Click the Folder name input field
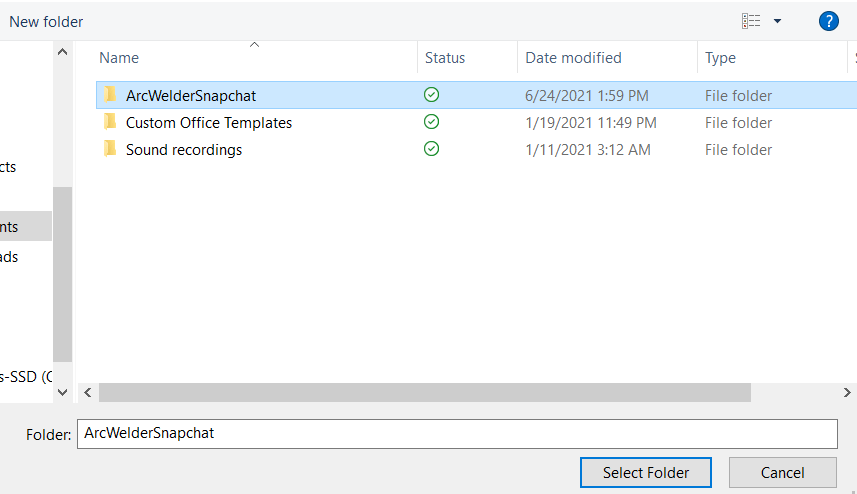Screen dimensions: 857x494 (457, 433)
